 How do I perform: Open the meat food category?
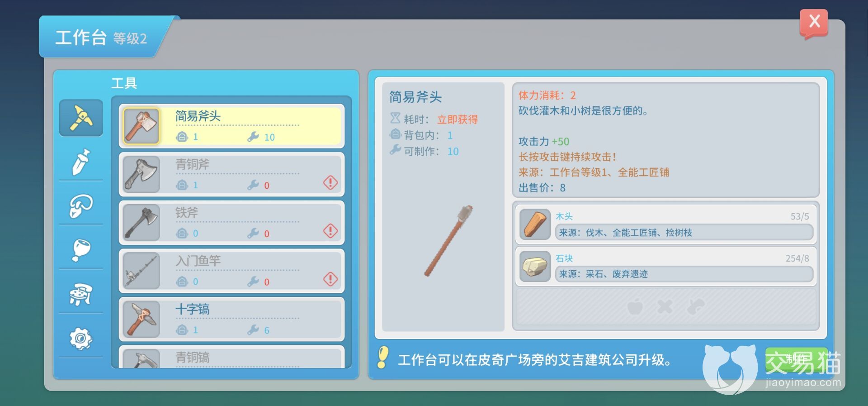click(x=81, y=250)
